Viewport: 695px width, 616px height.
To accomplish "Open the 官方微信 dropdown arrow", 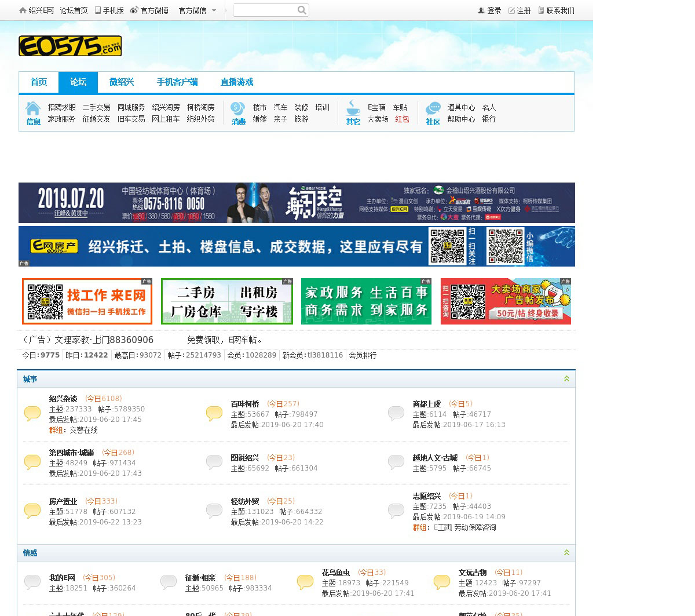I will point(214,10).
